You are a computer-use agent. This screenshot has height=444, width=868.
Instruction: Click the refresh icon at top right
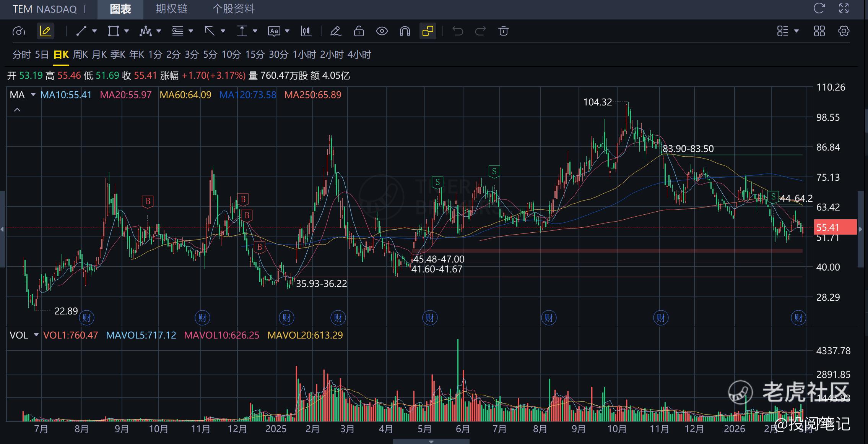pos(819,8)
